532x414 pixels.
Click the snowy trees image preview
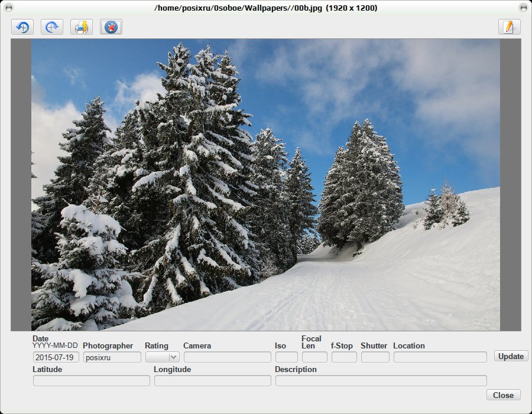[265, 185]
